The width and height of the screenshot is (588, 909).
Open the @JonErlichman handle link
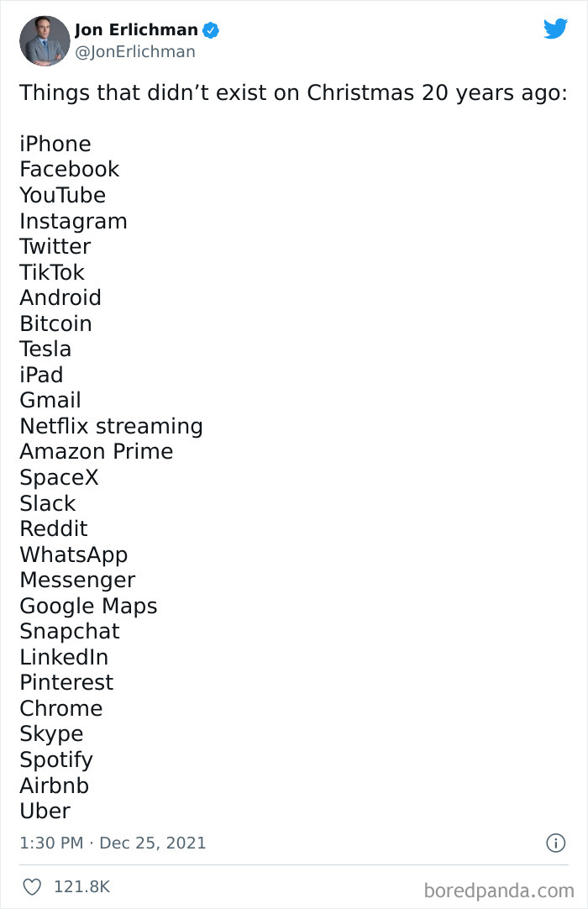[x=134, y=52]
